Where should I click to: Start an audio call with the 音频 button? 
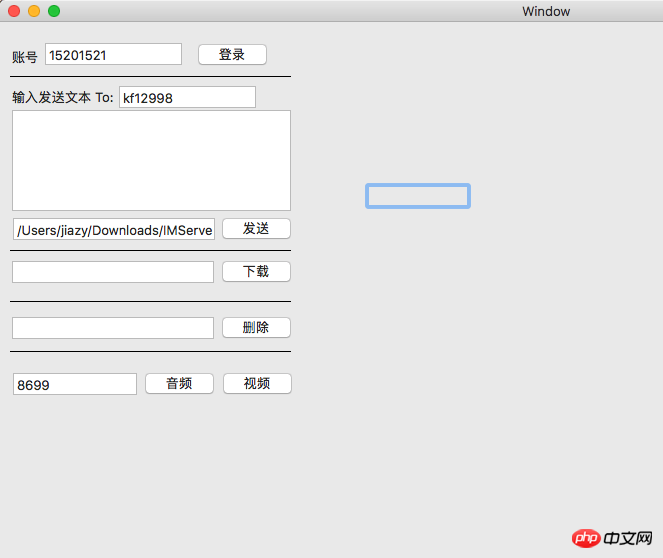click(179, 384)
